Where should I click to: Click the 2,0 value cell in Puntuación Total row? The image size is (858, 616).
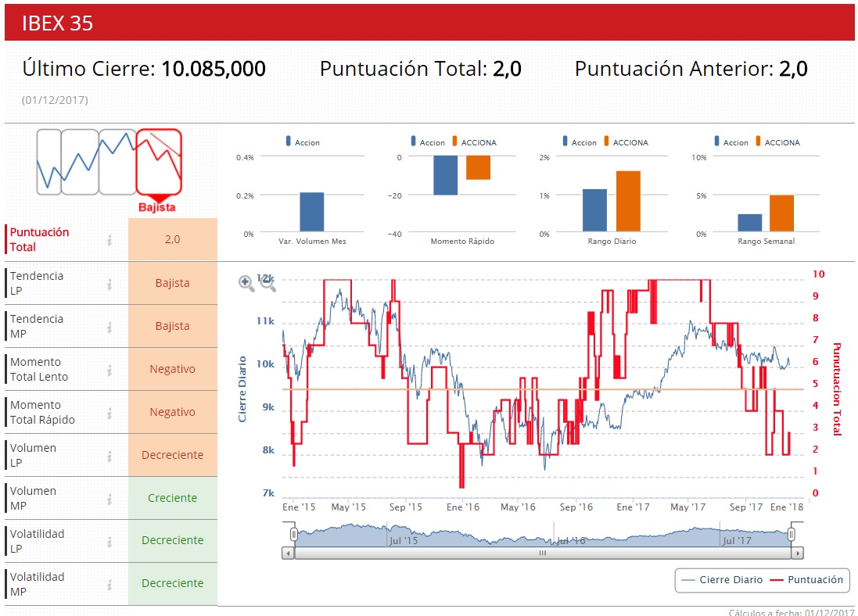click(172, 239)
